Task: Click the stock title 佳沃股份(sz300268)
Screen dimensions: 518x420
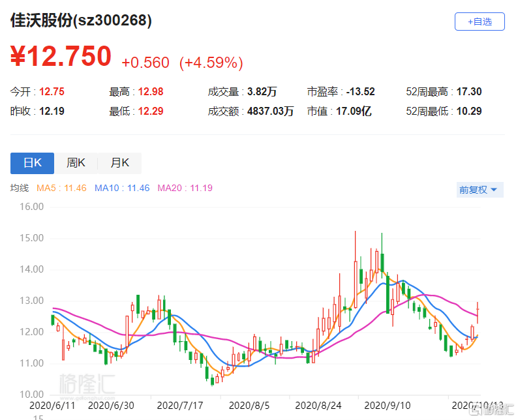Action: (82, 20)
